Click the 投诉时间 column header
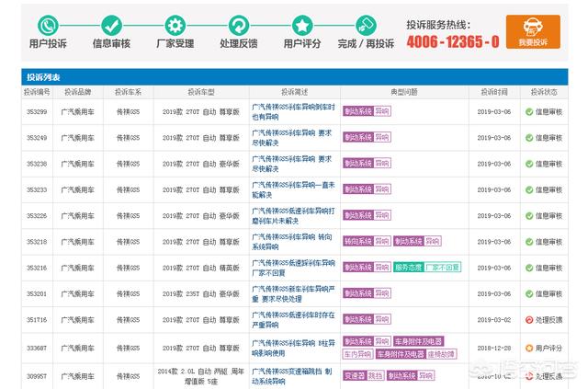588x389 pixels. [494, 92]
